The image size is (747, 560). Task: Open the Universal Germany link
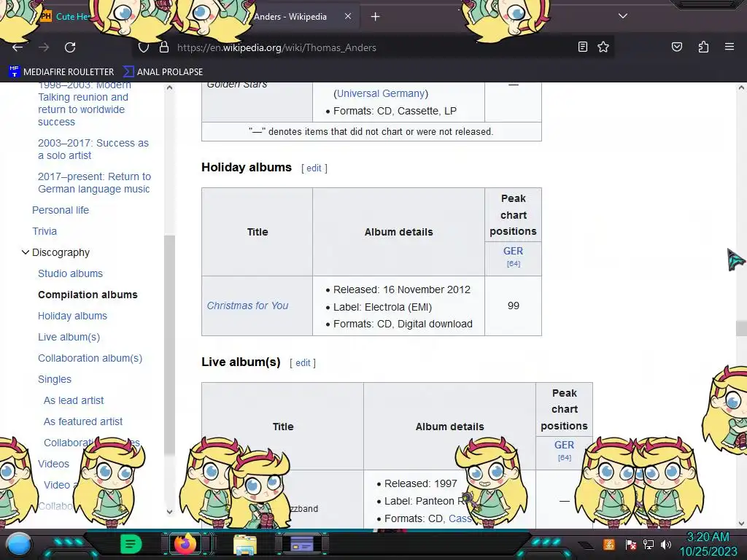(381, 93)
